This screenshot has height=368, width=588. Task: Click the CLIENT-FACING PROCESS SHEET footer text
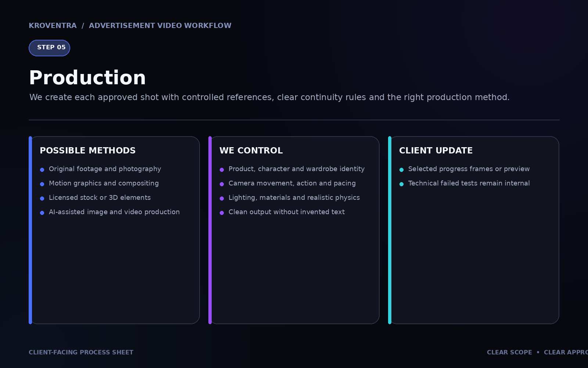pos(81,353)
